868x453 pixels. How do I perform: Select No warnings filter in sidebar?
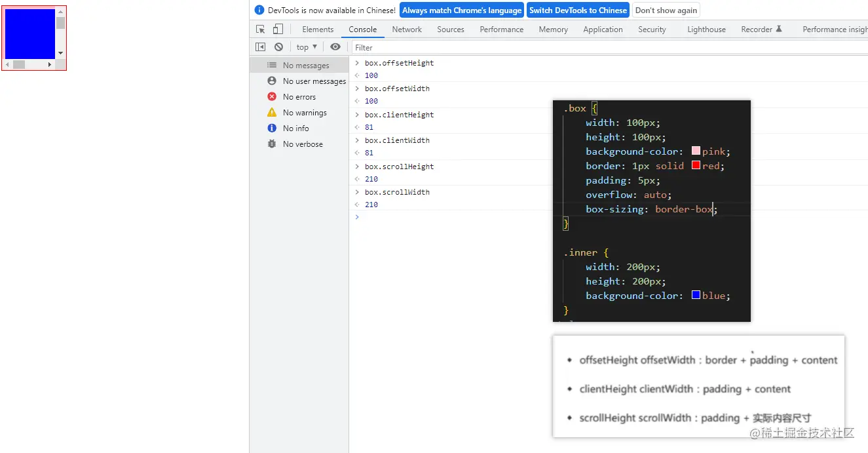click(299, 113)
